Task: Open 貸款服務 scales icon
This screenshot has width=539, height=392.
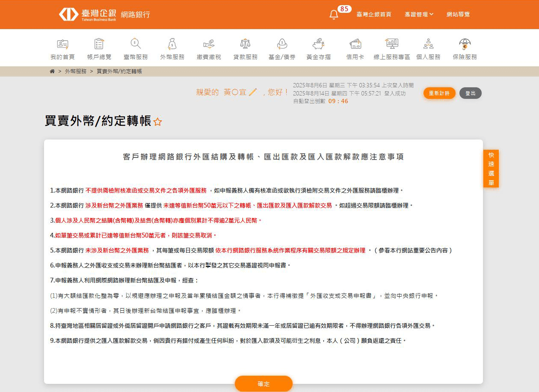Action: pyautogui.click(x=245, y=44)
